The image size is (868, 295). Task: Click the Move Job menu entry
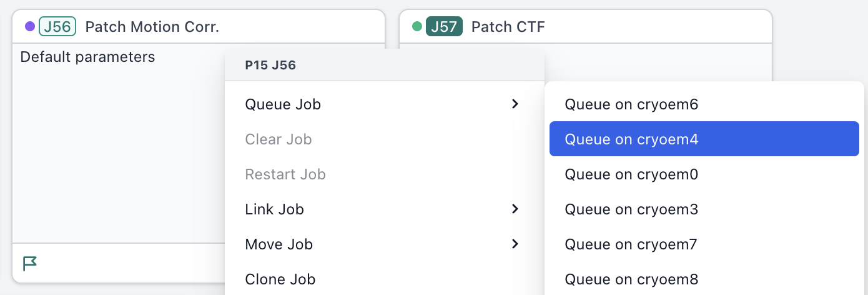(279, 244)
